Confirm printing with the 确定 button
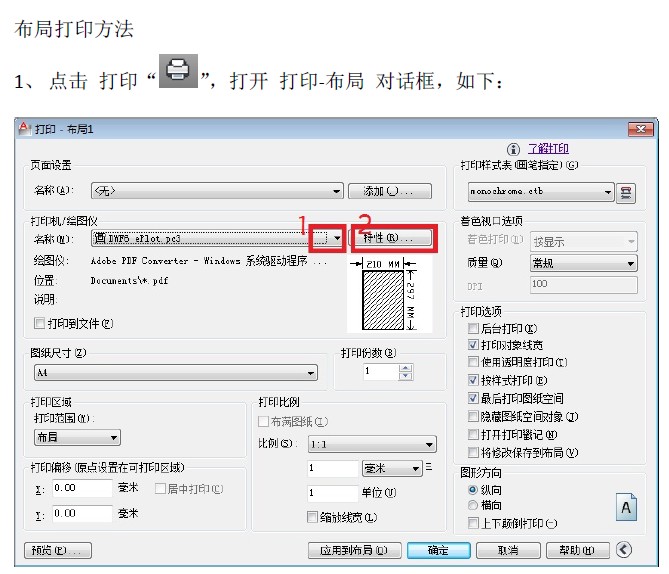Screen dimensions: 669x574 click(x=439, y=551)
